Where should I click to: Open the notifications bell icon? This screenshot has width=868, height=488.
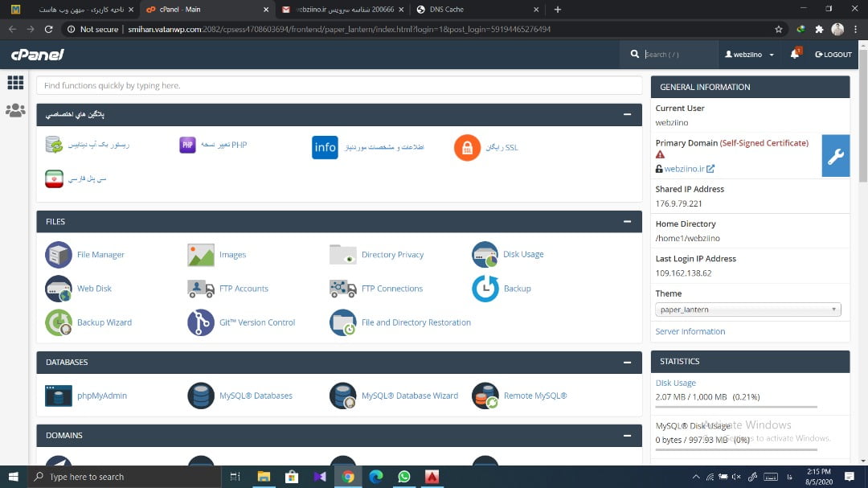pyautogui.click(x=795, y=54)
